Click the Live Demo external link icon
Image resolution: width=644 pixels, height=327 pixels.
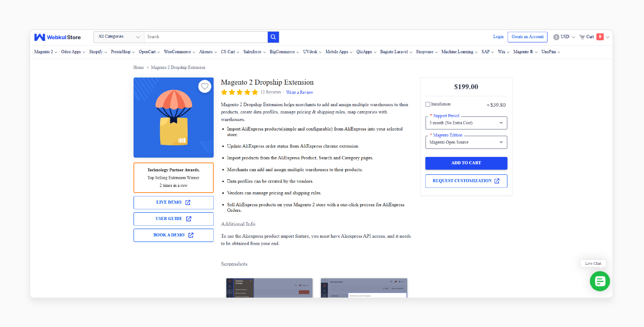click(188, 202)
